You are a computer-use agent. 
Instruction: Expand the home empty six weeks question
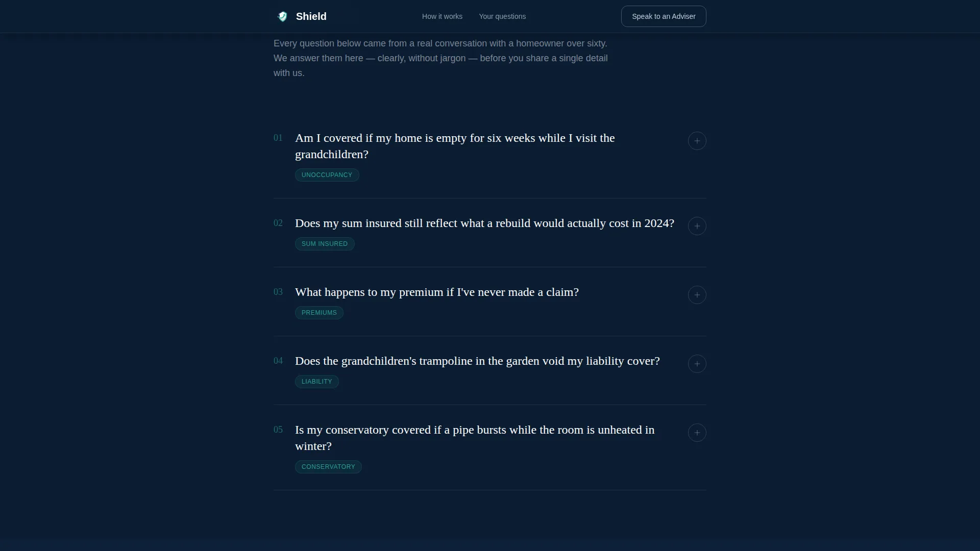point(455,146)
